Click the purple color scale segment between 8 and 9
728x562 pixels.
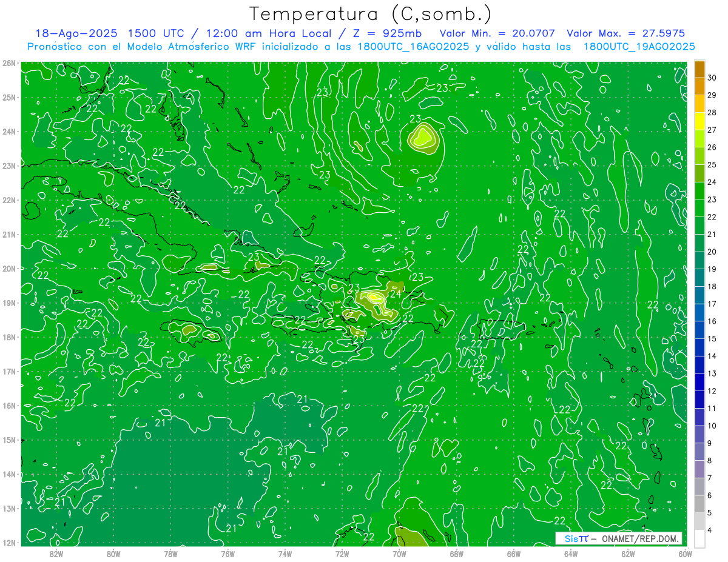[x=699, y=452]
